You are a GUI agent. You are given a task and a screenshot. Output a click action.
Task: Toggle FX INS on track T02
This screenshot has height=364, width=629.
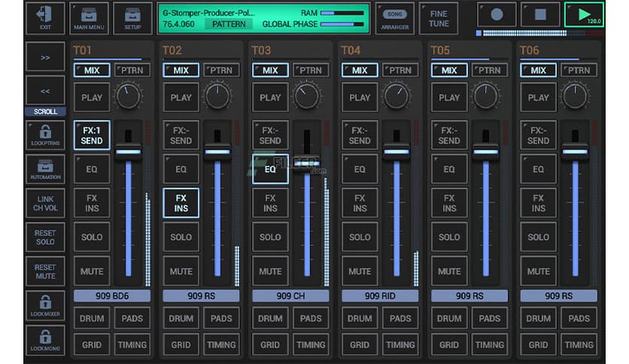pos(181,203)
